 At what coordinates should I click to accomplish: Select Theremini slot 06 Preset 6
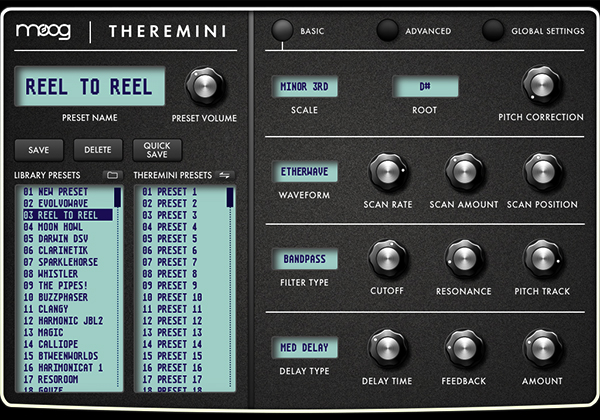tap(183, 251)
